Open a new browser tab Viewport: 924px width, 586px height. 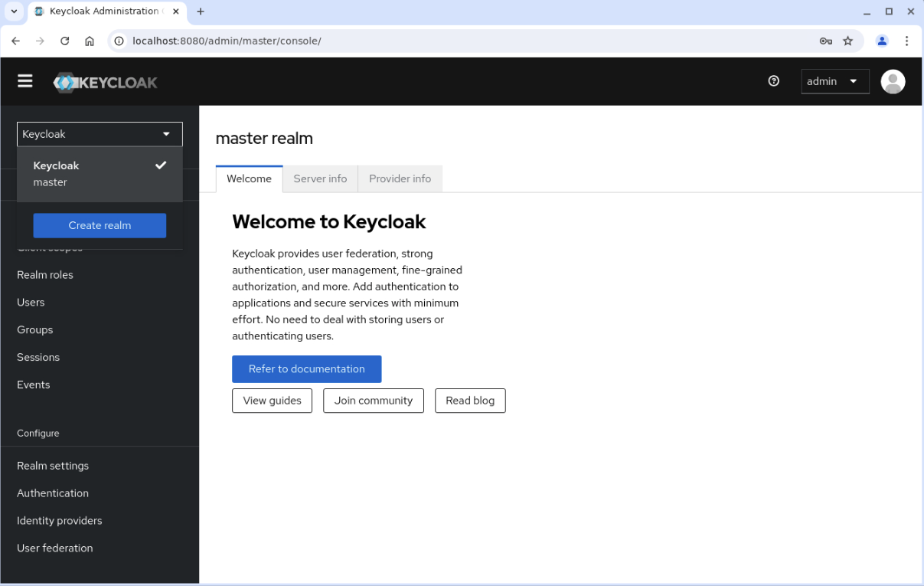tap(201, 11)
